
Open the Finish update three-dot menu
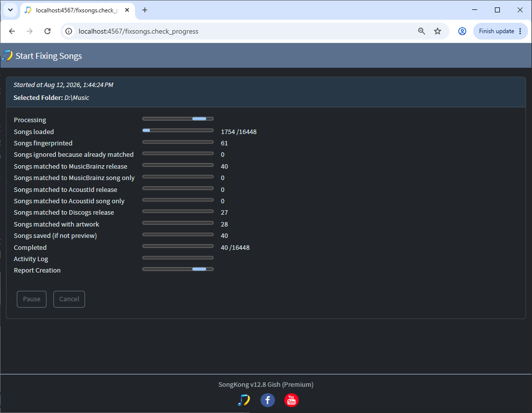(520, 31)
